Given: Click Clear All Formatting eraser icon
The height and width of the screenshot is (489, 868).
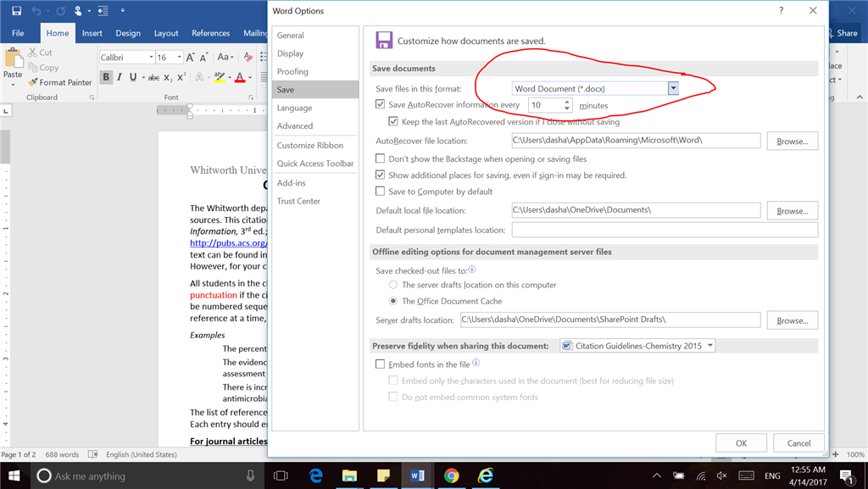Looking at the screenshot, I should point(248,57).
